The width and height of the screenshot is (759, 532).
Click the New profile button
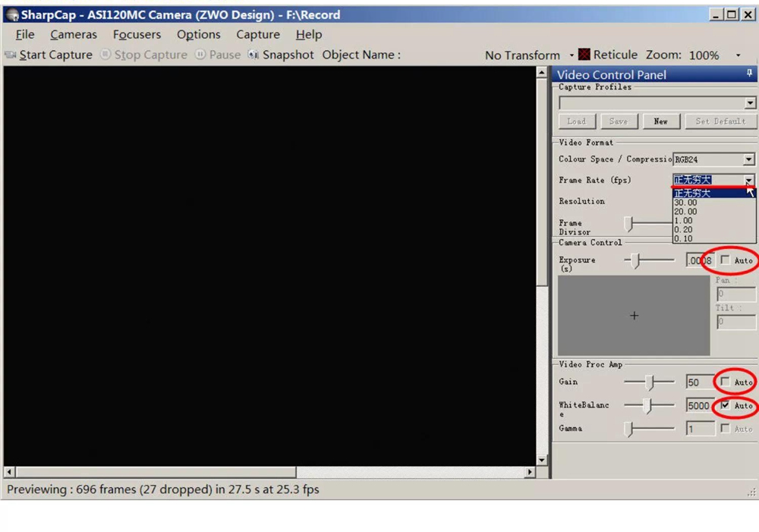tap(660, 121)
